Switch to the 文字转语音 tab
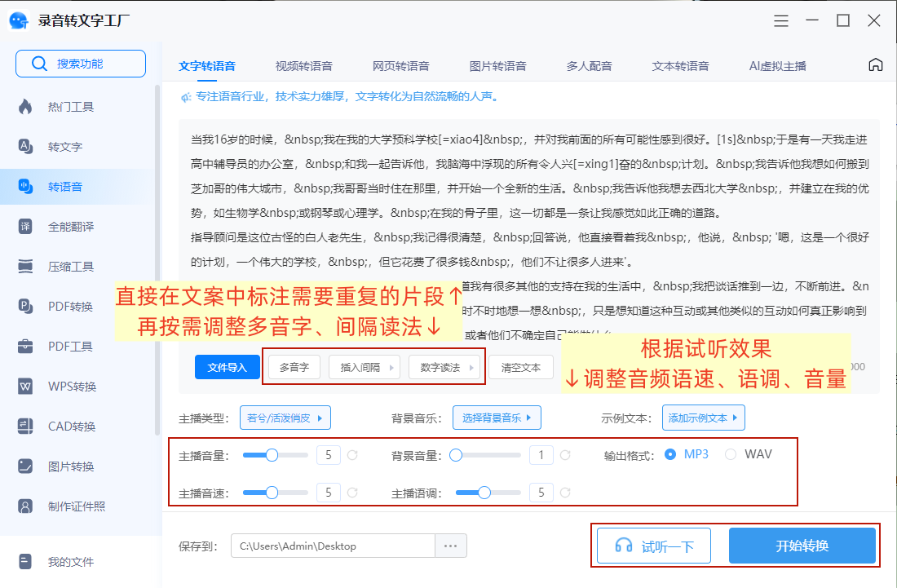Image resolution: width=897 pixels, height=588 pixels. tap(207, 66)
